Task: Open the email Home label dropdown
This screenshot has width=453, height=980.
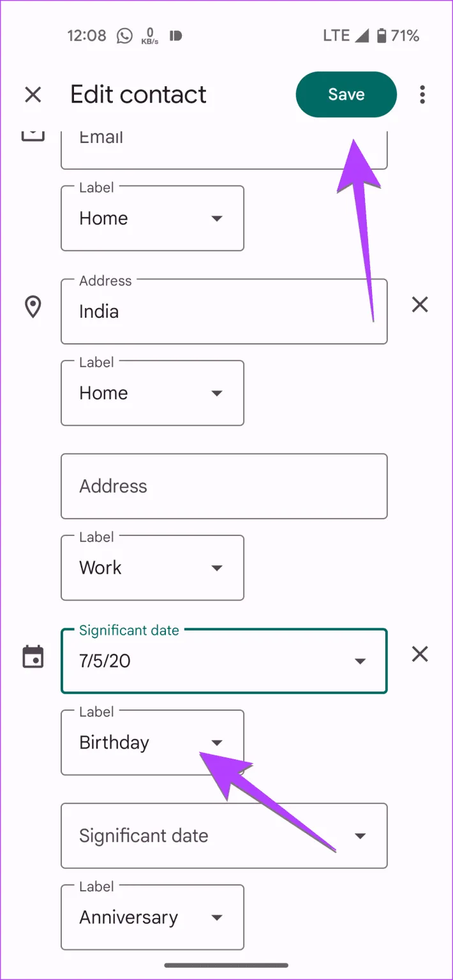Action: click(x=152, y=218)
